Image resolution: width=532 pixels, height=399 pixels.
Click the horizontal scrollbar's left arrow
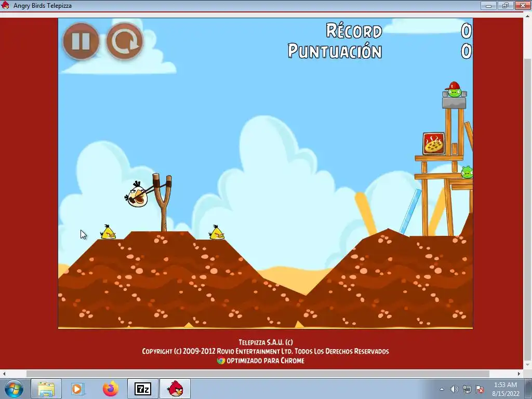(x=4, y=374)
